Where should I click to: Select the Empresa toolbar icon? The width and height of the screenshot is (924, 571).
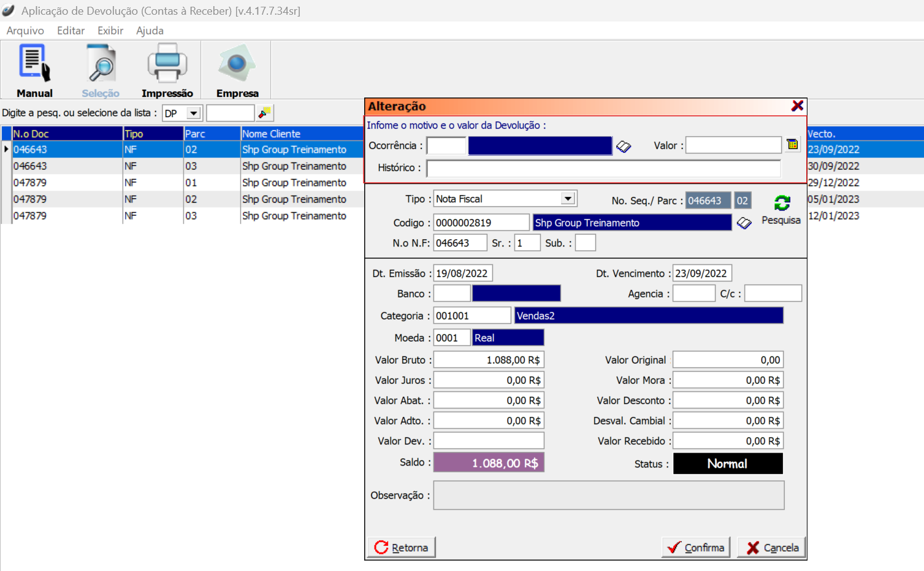click(237, 71)
